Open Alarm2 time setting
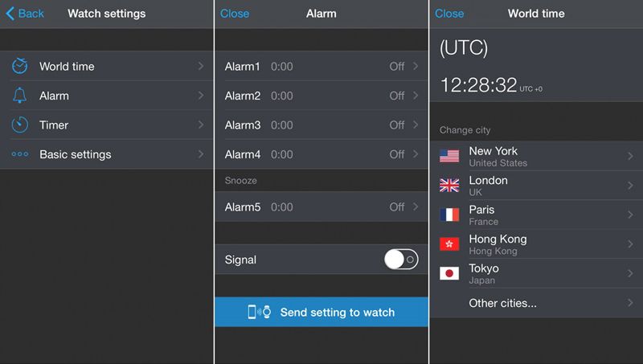The width and height of the screenshot is (643, 364). 282,96
